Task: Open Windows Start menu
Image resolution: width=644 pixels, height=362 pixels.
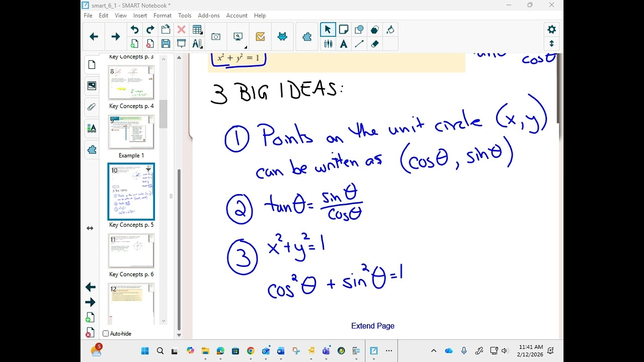Action: click(145, 351)
